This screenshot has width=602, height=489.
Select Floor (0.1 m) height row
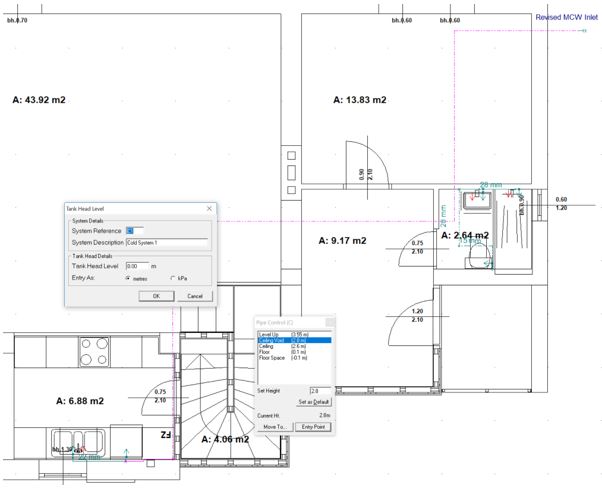pos(294,352)
